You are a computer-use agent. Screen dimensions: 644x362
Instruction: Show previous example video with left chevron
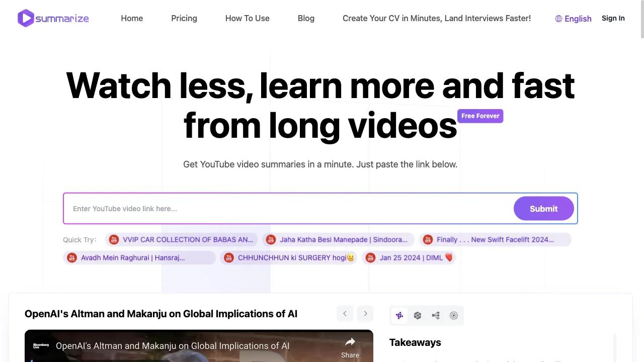(345, 314)
